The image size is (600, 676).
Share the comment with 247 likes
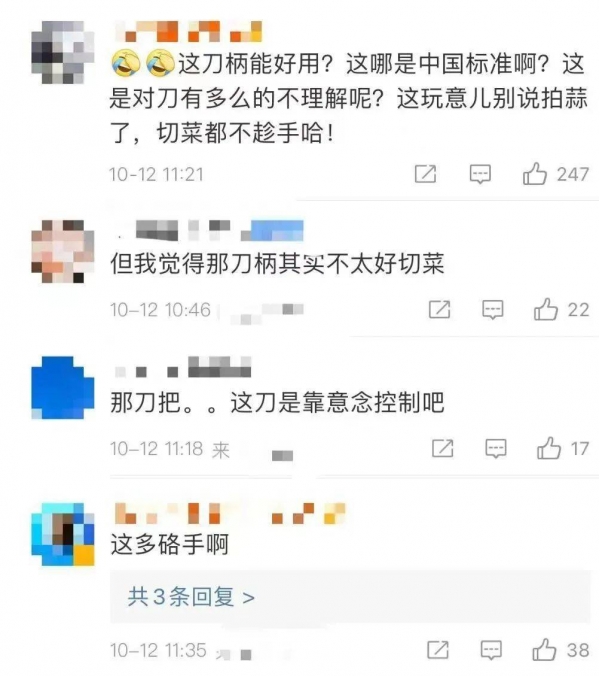click(425, 174)
